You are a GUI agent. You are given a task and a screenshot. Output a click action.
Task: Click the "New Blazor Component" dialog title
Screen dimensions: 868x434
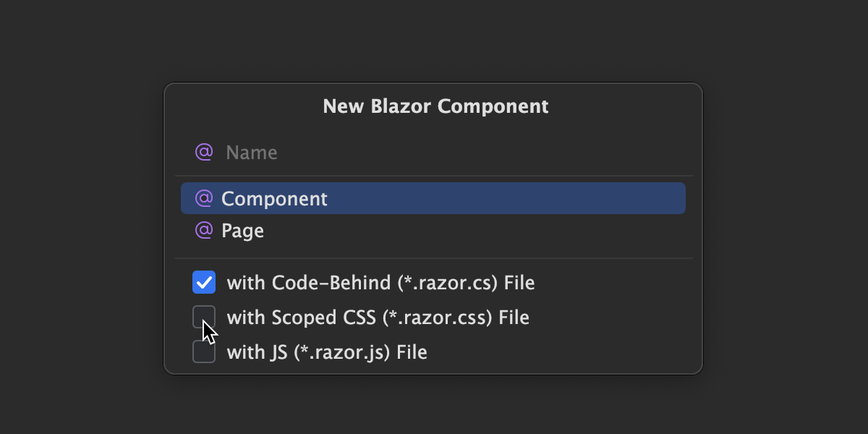435,106
